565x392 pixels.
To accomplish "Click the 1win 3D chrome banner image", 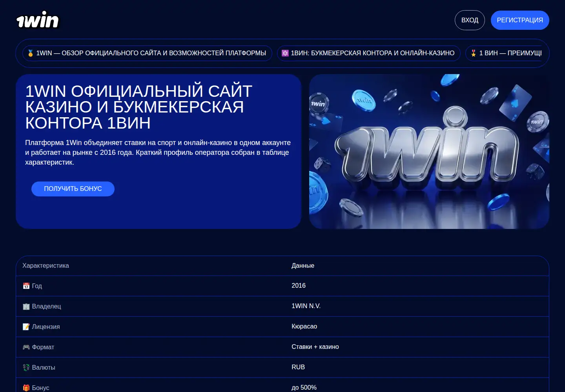I will tap(429, 151).
